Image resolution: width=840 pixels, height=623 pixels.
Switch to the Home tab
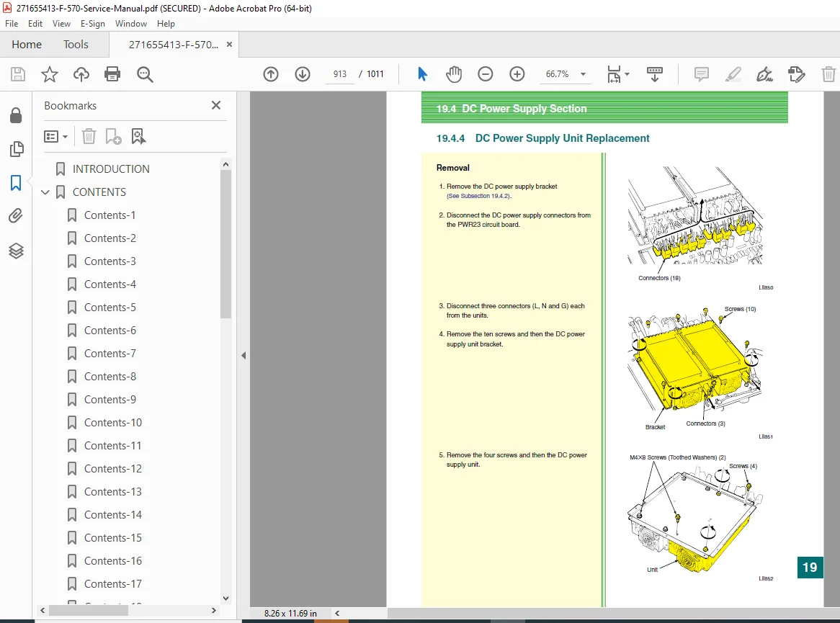(x=27, y=45)
